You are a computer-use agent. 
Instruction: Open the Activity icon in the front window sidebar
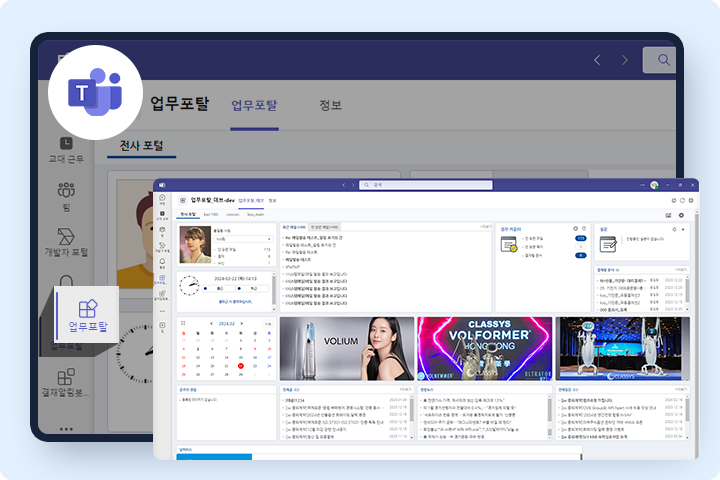[x=162, y=199]
